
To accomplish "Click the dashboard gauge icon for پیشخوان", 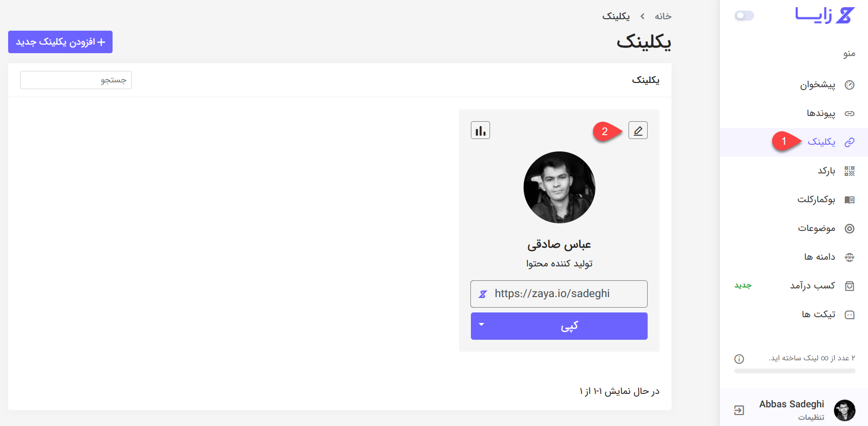I will tap(849, 85).
